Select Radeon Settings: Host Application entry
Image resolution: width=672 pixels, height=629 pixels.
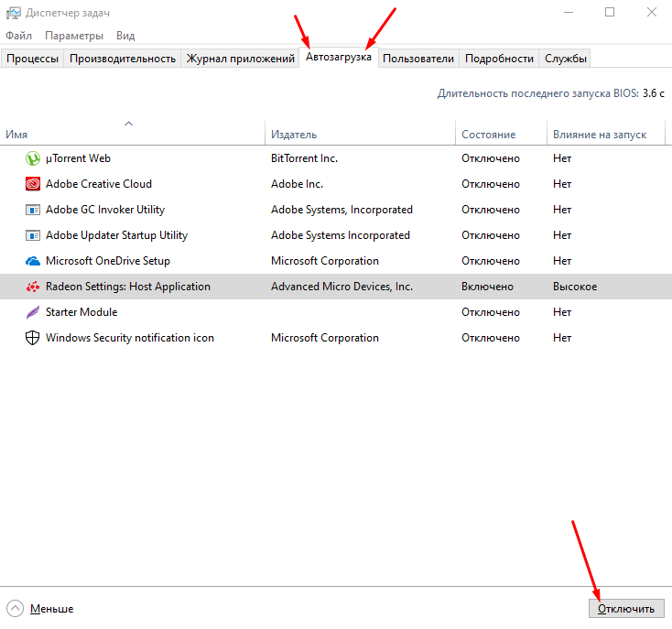click(x=127, y=287)
